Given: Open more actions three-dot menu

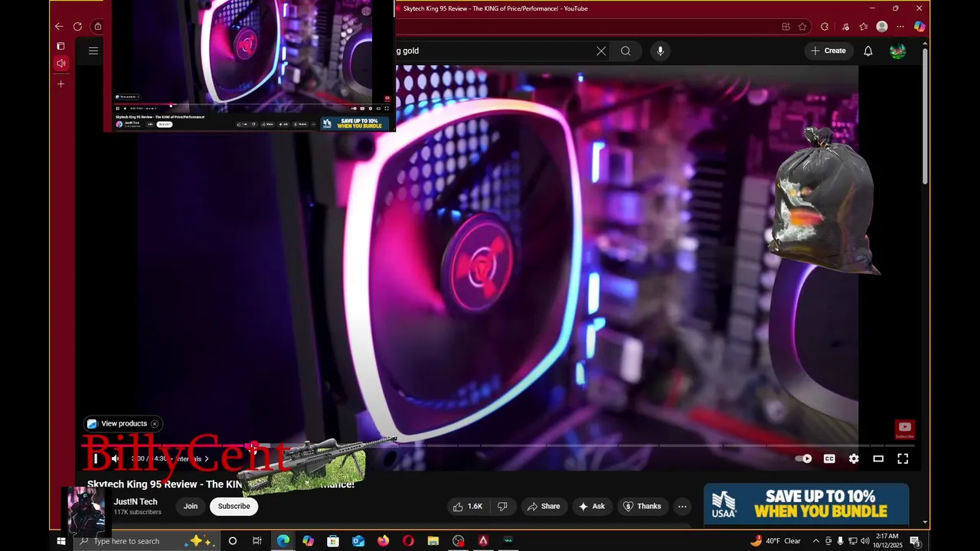Looking at the screenshot, I should [x=682, y=507].
